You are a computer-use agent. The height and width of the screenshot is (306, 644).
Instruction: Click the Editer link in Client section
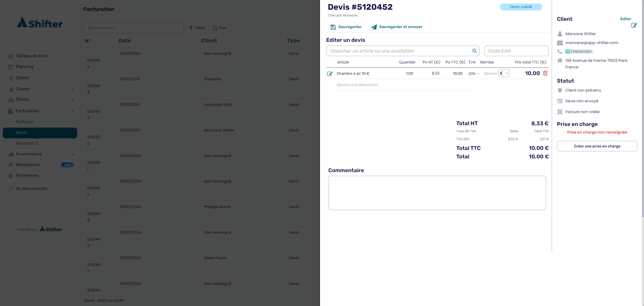(626, 19)
